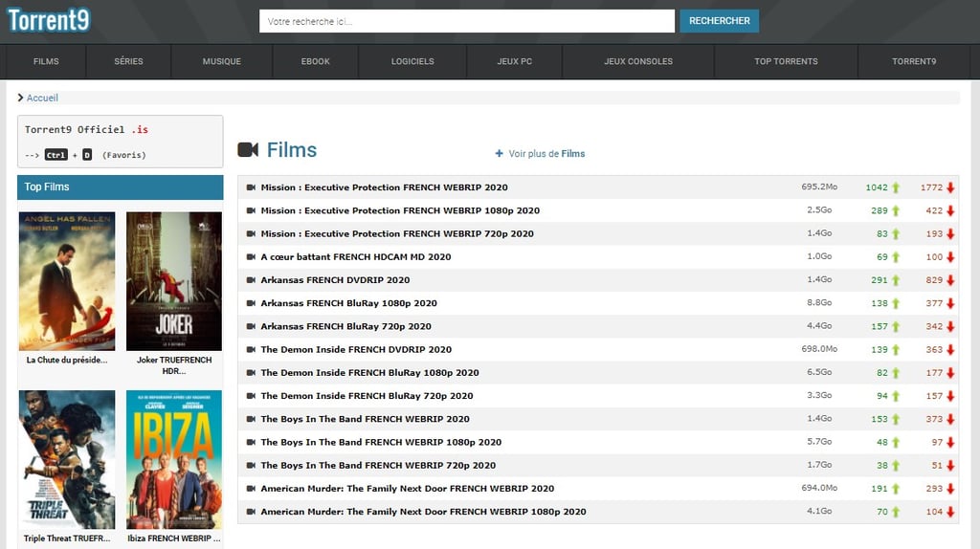Click red leech arrow next to 100

tap(950, 256)
